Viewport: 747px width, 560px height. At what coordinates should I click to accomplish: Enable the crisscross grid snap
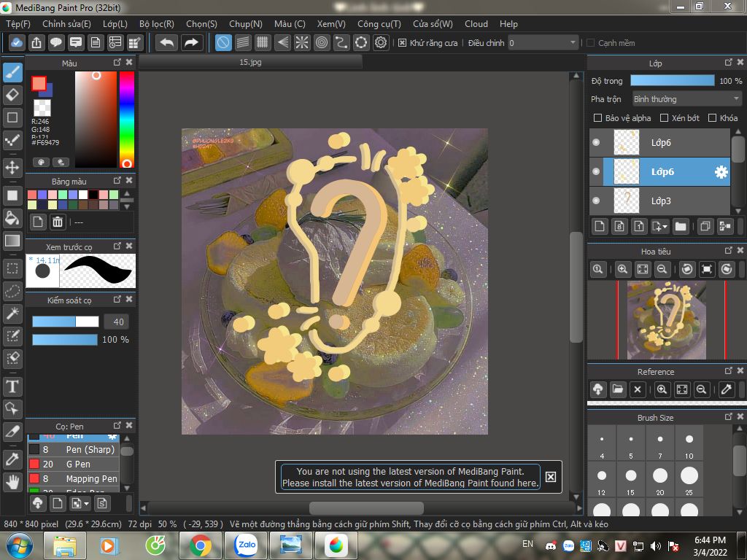click(263, 43)
